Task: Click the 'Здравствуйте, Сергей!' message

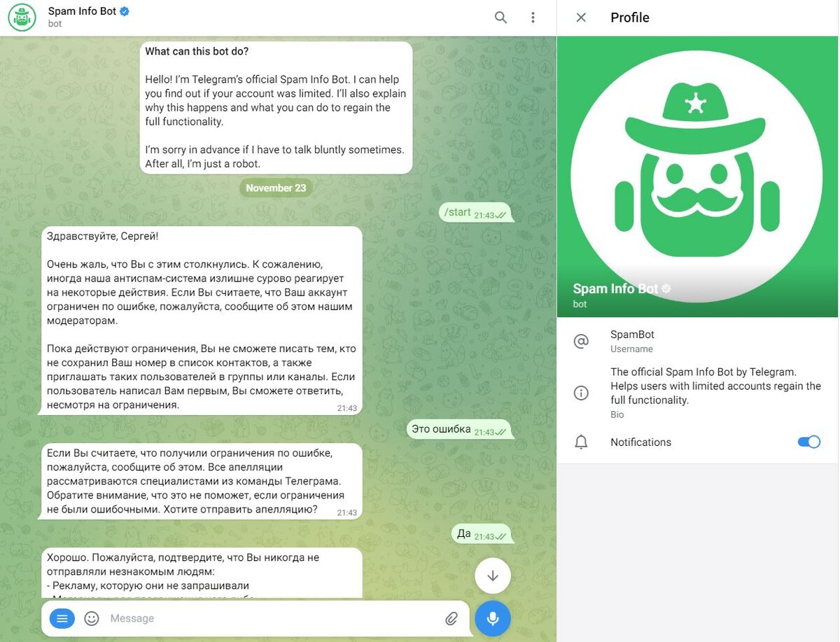Action: point(202,321)
